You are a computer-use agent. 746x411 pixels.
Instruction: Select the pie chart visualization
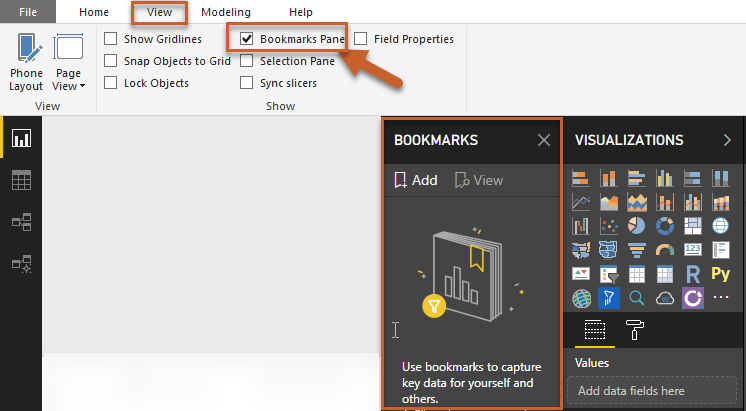coord(636,225)
